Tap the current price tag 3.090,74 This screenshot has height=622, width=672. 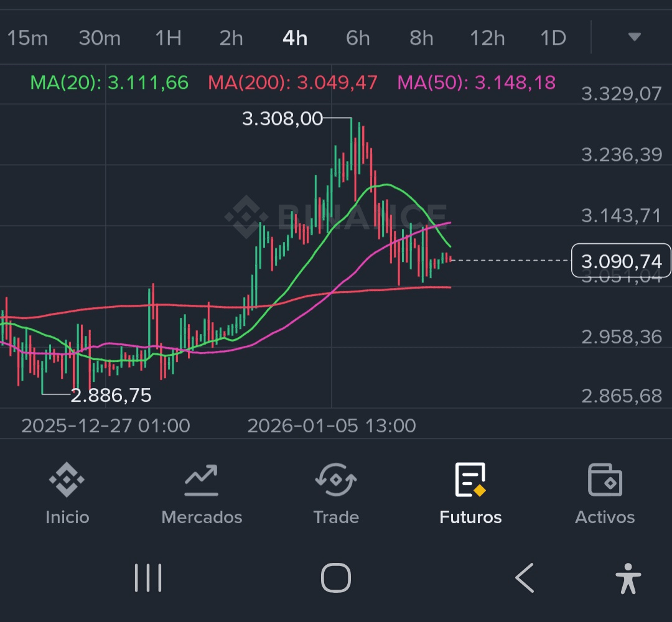pos(621,261)
